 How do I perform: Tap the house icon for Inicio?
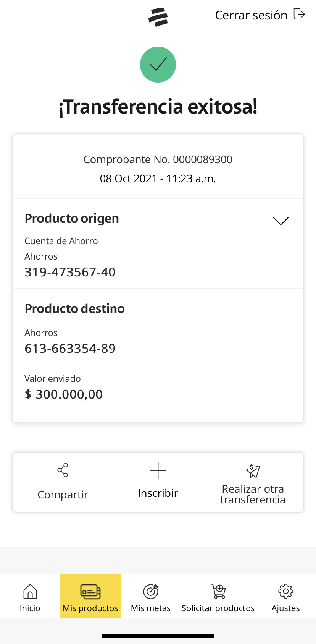pos(30,591)
